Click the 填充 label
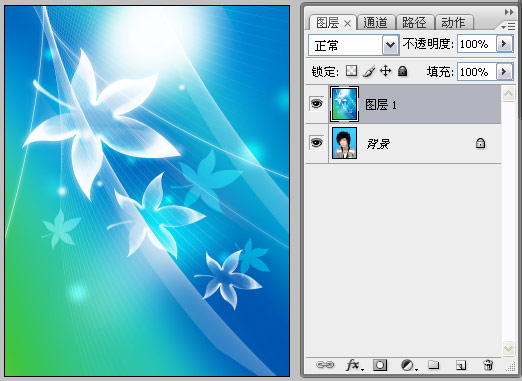The width and height of the screenshot is (522, 381). [x=440, y=71]
